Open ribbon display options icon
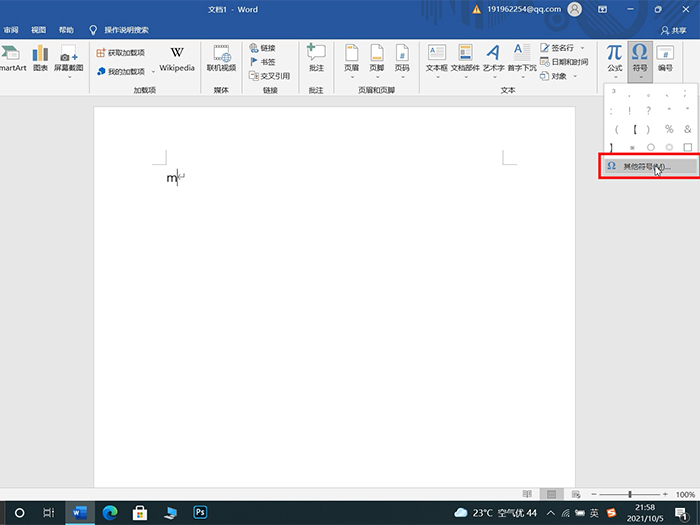 (x=602, y=9)
